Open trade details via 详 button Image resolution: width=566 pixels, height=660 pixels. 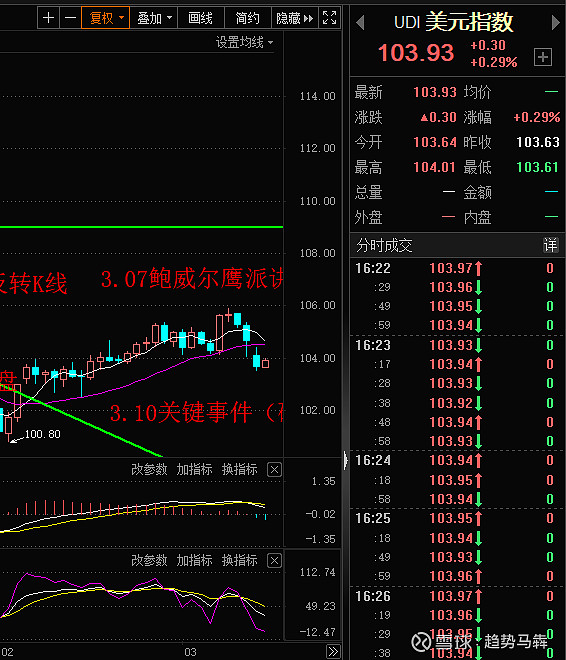click(550, 245)
